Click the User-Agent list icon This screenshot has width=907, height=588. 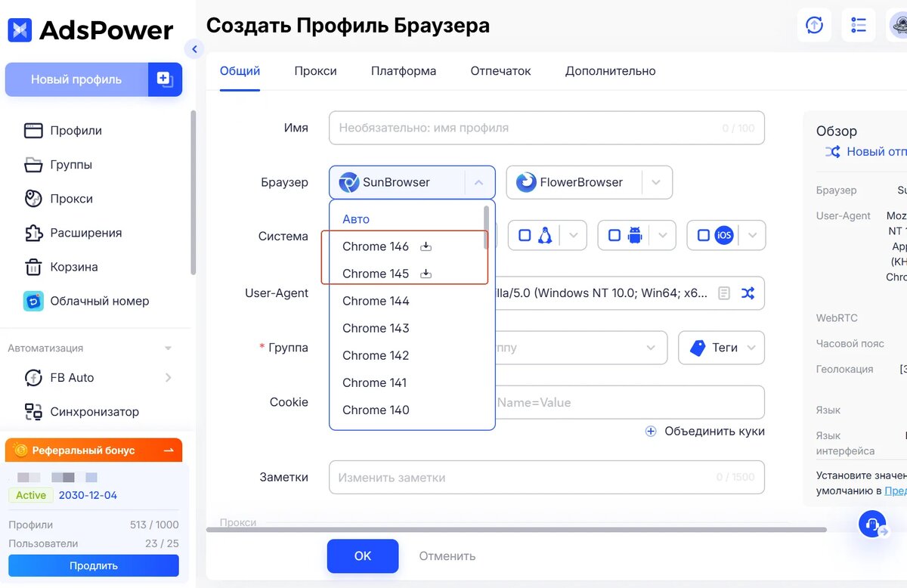coord(723,293)
